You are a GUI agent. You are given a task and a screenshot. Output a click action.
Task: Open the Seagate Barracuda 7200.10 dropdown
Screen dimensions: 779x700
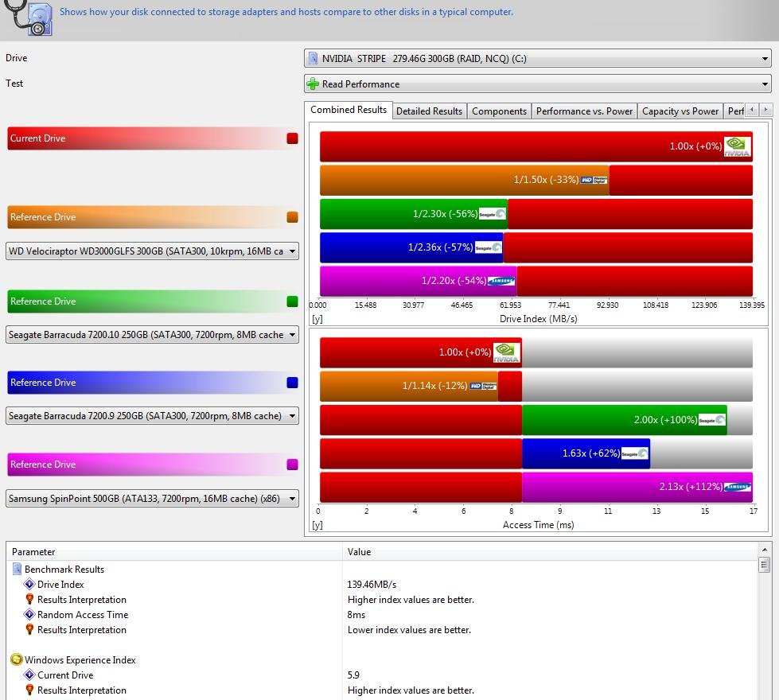(x=152, y=335)
